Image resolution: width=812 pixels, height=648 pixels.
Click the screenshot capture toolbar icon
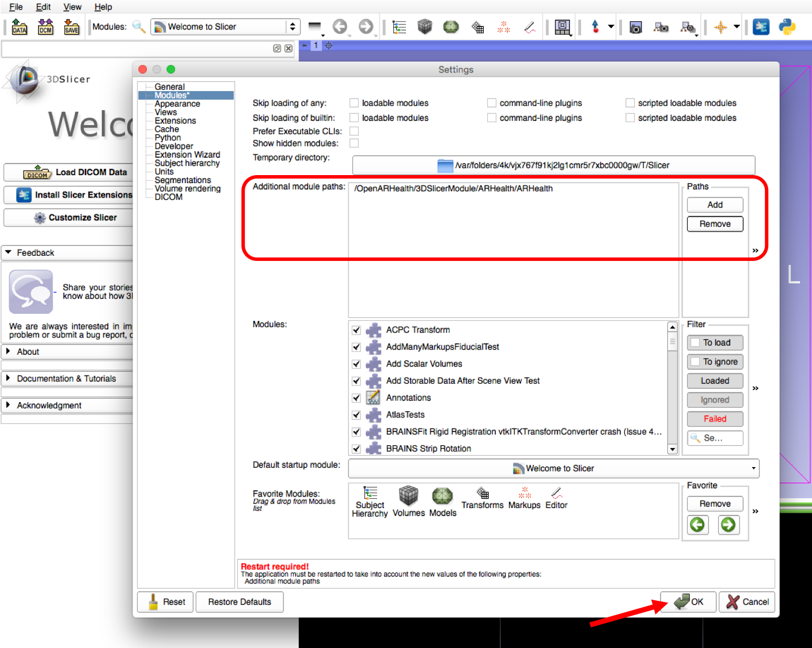click(635, 27)
